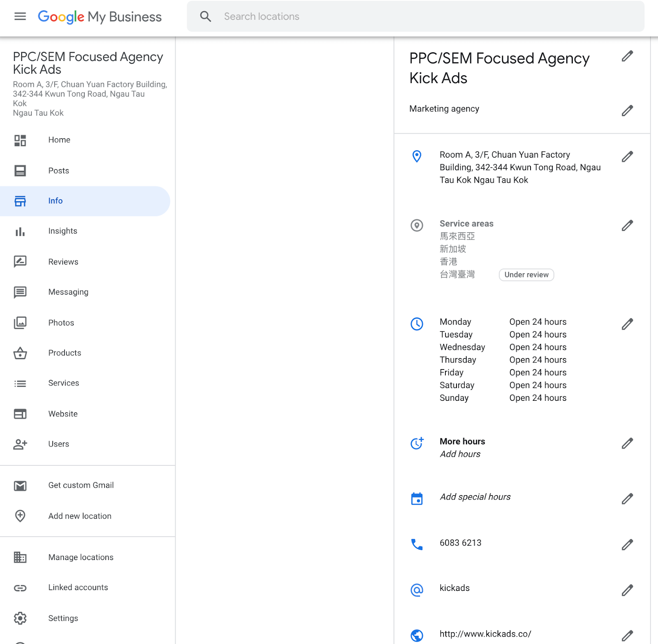Image resolution: width=658 pixels, height=644 pixels.
Task: Edit More hours with pencil icon
Action: pyautogui.click(x=627, y=443)
